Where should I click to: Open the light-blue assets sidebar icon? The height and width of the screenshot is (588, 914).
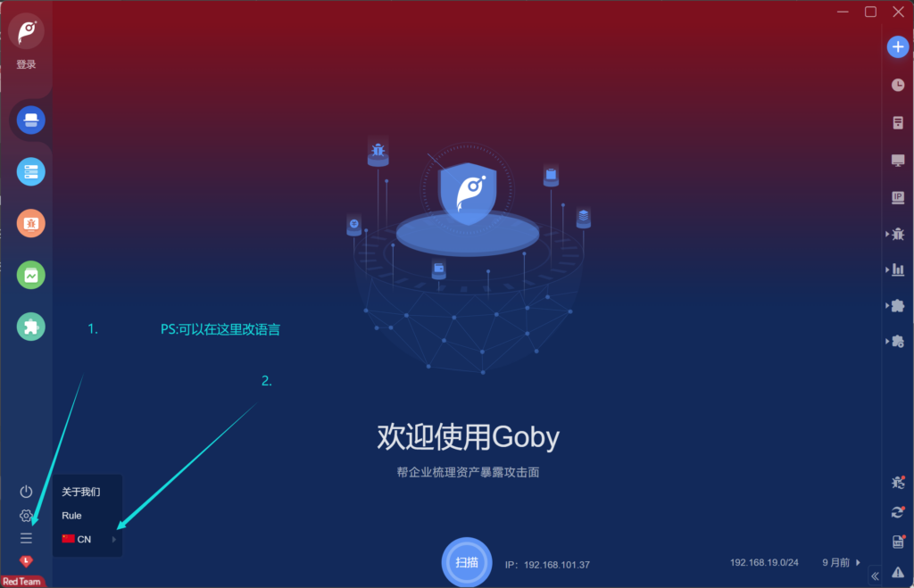click(31, 172)
